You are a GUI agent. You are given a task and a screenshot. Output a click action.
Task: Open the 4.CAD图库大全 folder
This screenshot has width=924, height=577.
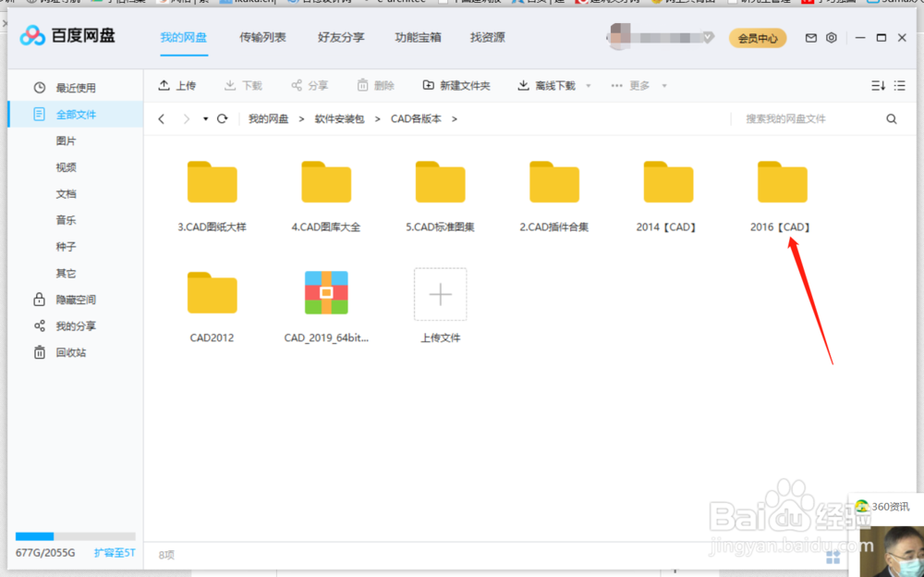(326, 182)
